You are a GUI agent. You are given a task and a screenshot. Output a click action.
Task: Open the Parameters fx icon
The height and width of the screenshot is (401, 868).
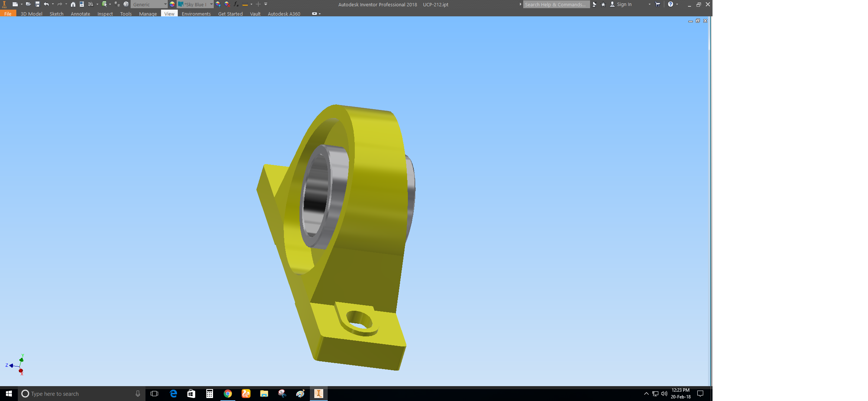tap(236, 4)
